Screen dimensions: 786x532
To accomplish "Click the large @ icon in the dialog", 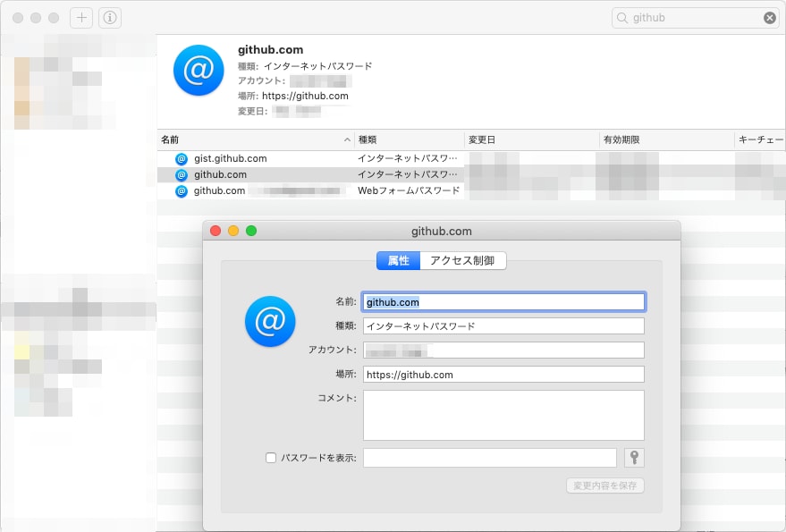I will 270,321.
